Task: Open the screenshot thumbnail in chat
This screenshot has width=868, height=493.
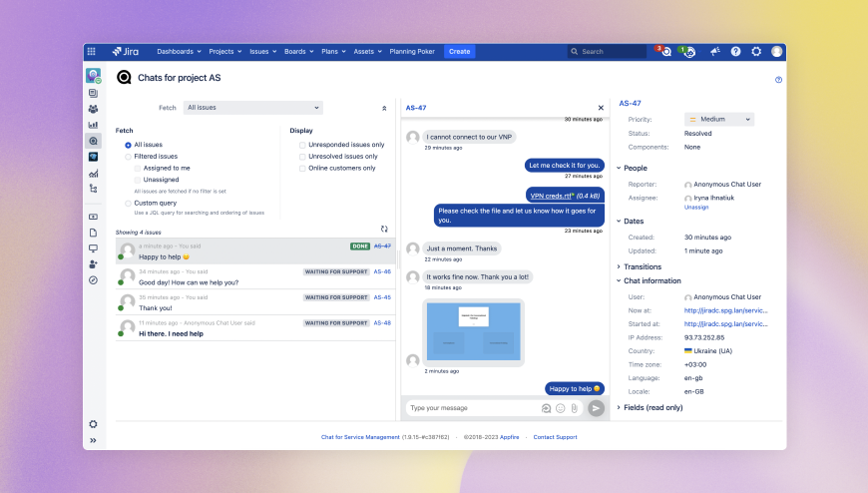Action: coord(473,331)
